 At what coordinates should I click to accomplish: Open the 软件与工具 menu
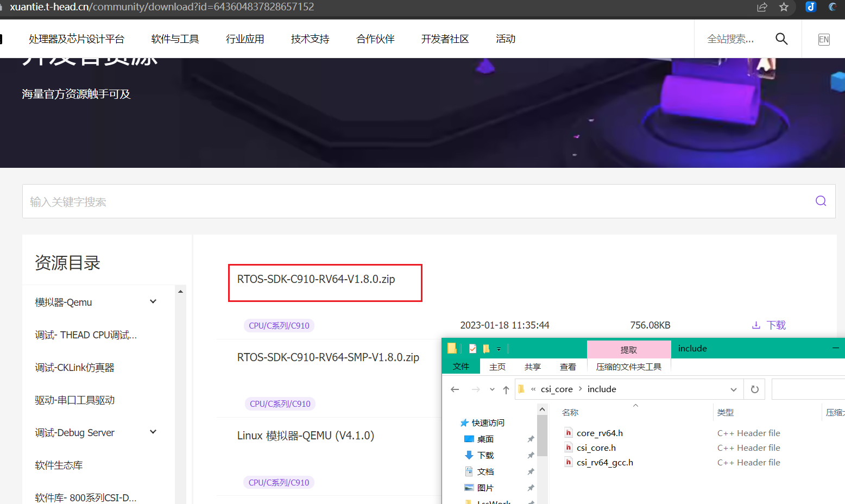(175, 39)
